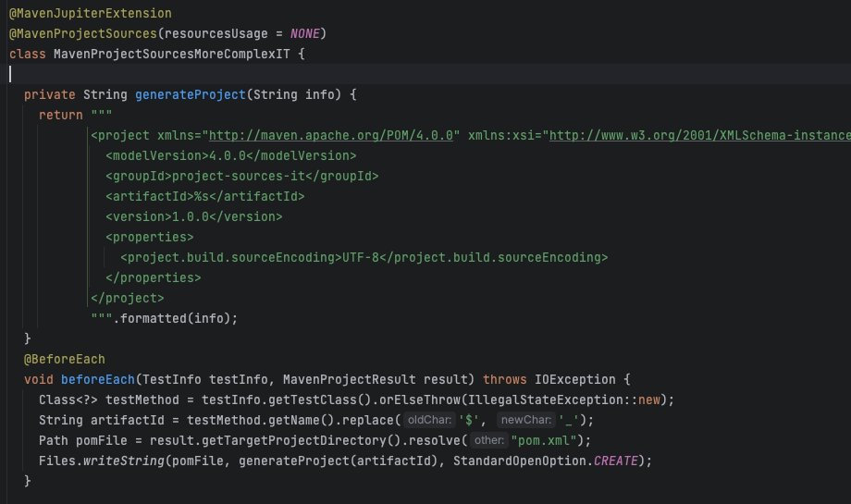Click the artifactId %s line
Image resolution: width=851 pixels, height=504 pixels.
tap(204, 196)
